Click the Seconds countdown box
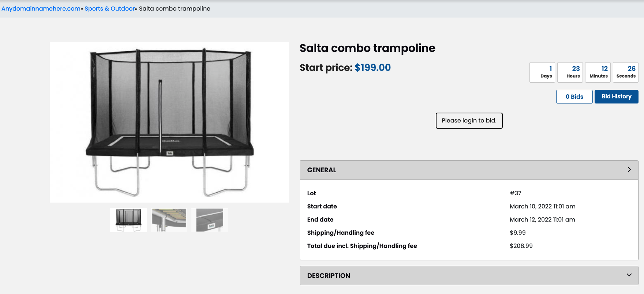Viewport: 644px width, 294px height. click(x=626, y=72)
